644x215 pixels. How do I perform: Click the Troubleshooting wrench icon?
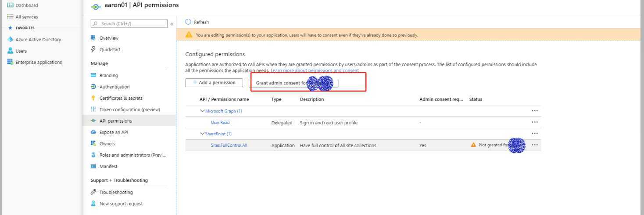[x=93, y=192]
